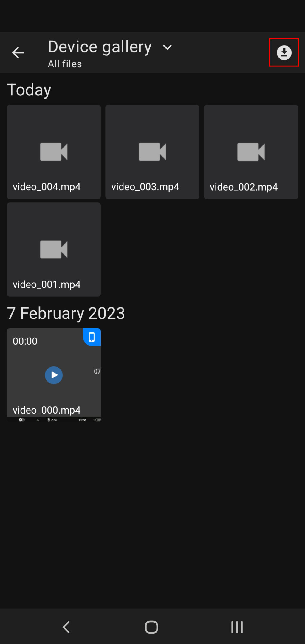Click the camera icon on video_004.mp4

tap(54, 152)
